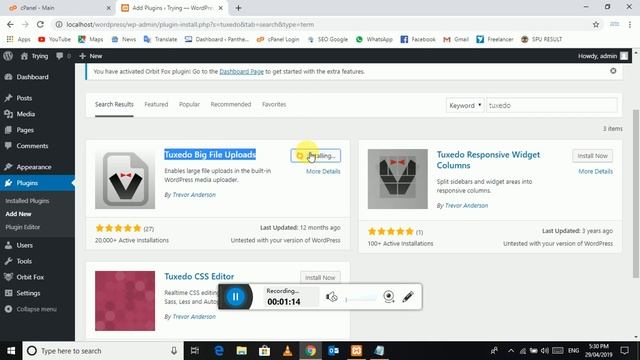640x360 pixels.
Task: Open VLC media player from taskbar
Action: coord(287,351)
